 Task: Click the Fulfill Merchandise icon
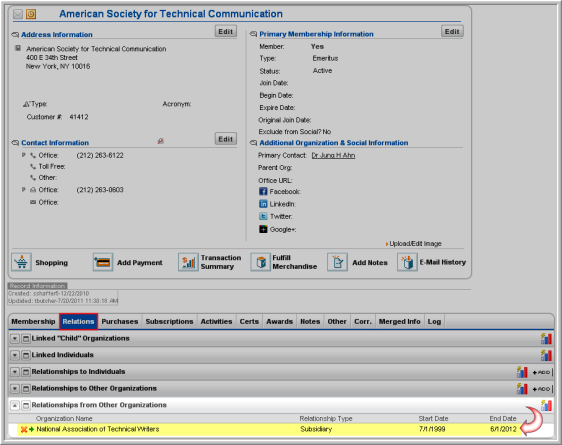point(261,262)
